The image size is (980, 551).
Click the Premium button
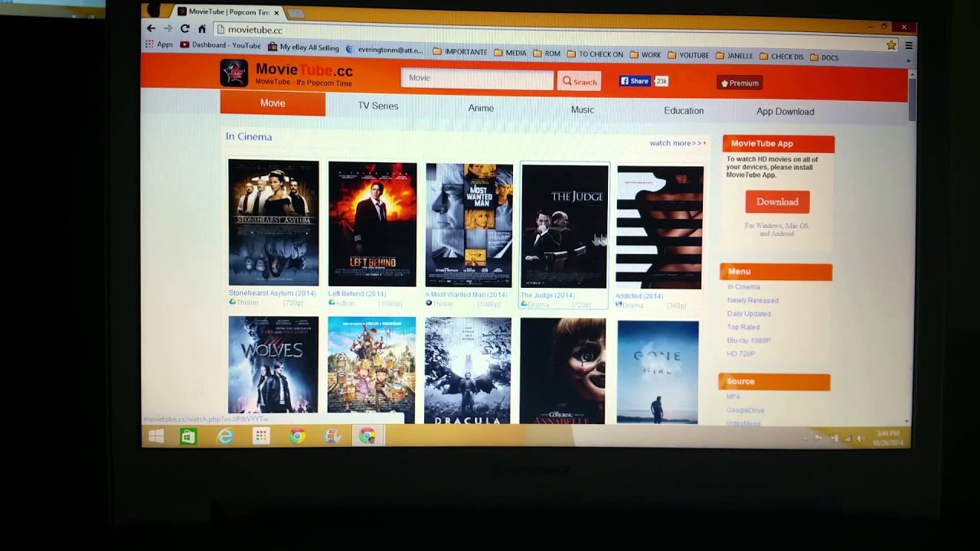pyautogui.click(x=740, y=83)
